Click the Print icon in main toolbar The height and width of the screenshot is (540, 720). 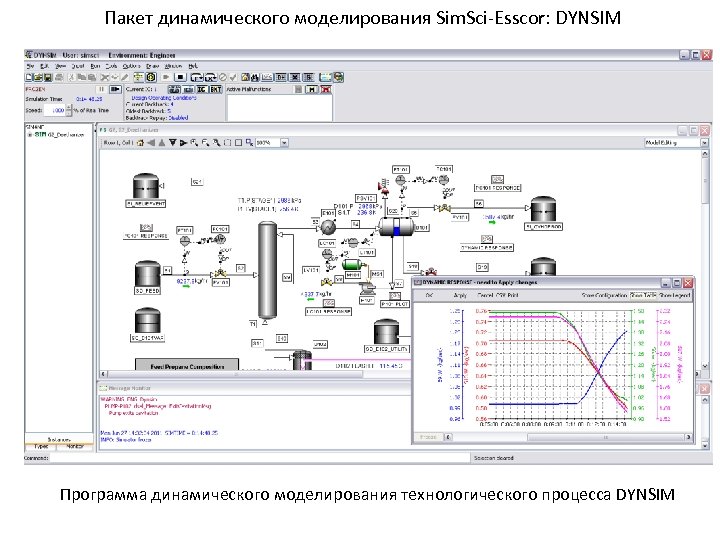pos(59,77)
